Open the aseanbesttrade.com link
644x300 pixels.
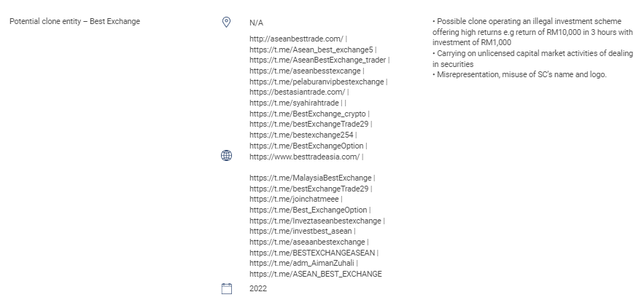click(x=295, y=39)
